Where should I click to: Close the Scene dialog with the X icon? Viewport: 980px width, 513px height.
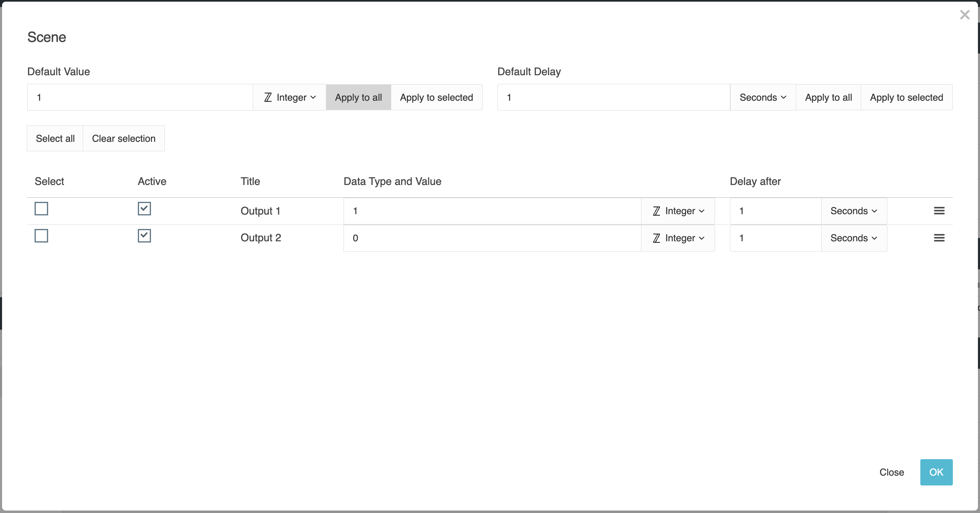tap(964, 15)
